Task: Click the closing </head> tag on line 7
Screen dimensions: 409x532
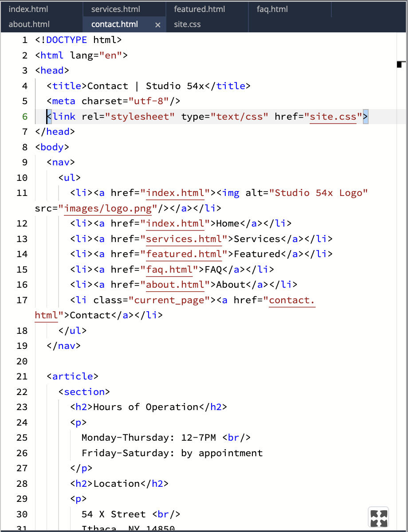Action: coord(55,132)
